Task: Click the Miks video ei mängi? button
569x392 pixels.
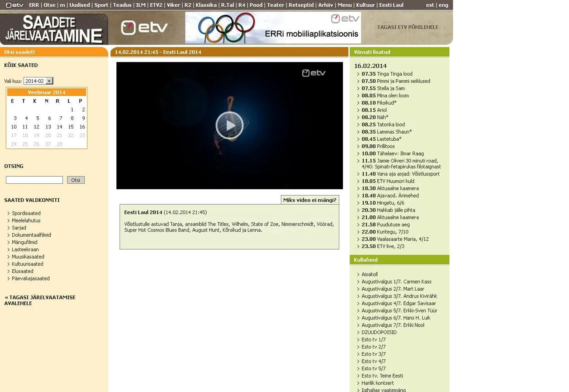Action: tap(310, 200)
